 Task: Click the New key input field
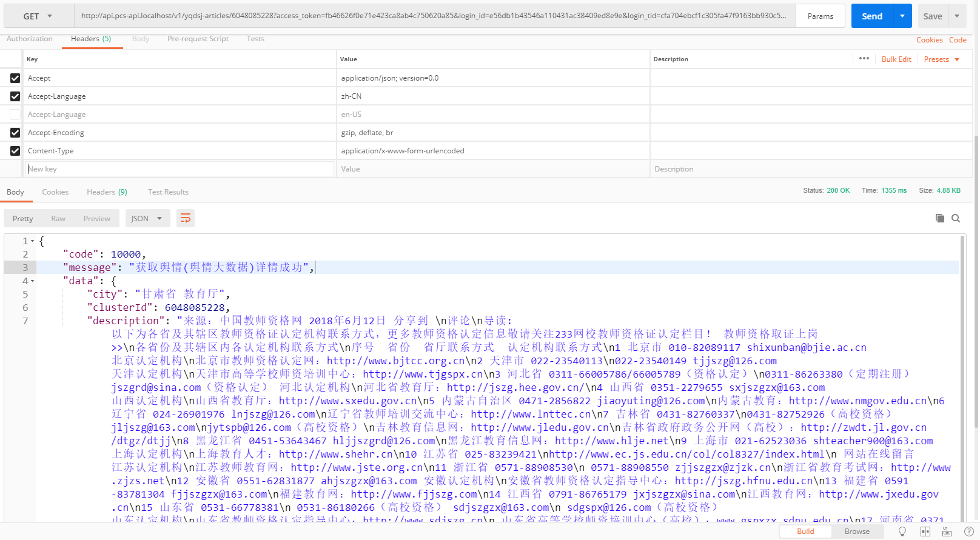(x=180, y=169)
